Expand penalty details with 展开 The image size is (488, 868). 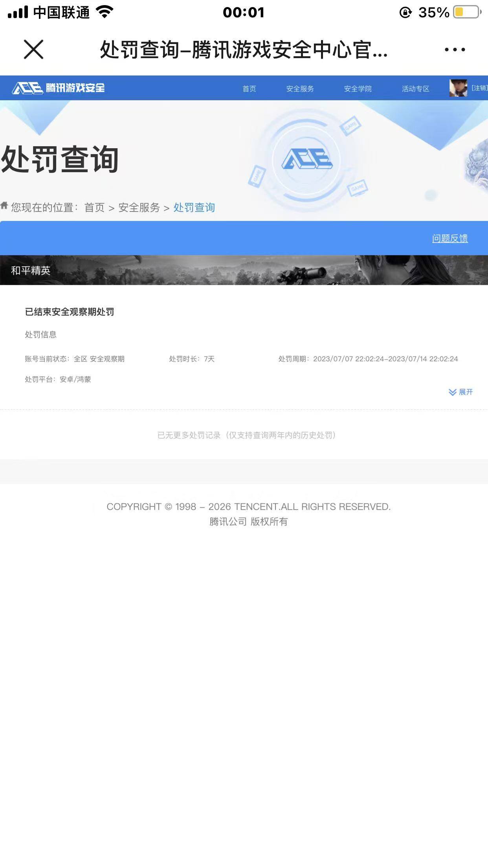(x=461, y=392)
